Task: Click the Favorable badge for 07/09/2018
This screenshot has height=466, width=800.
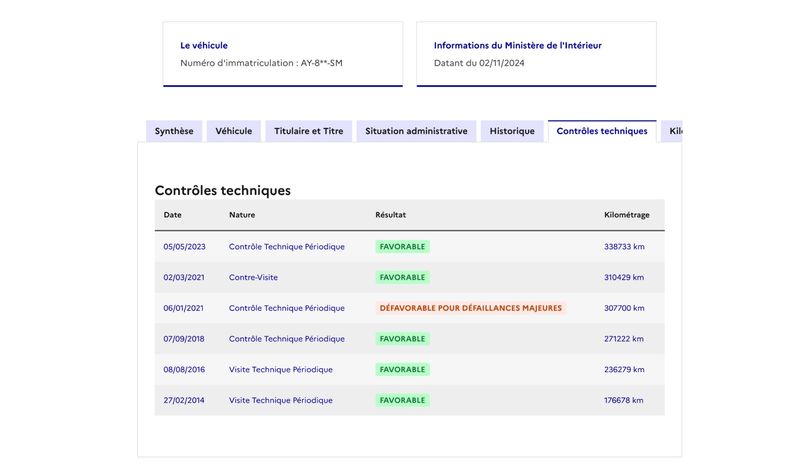Action: pos(402,338)
